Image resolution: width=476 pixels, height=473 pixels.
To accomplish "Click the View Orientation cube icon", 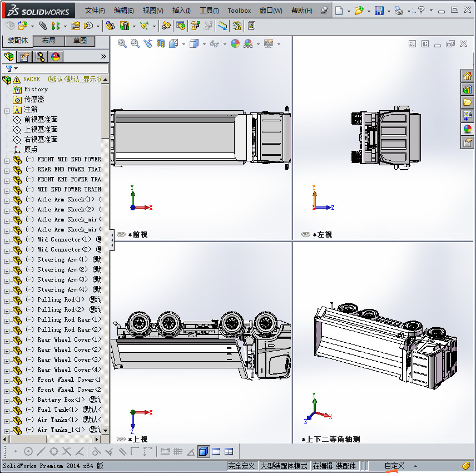I will click(173, 43).
